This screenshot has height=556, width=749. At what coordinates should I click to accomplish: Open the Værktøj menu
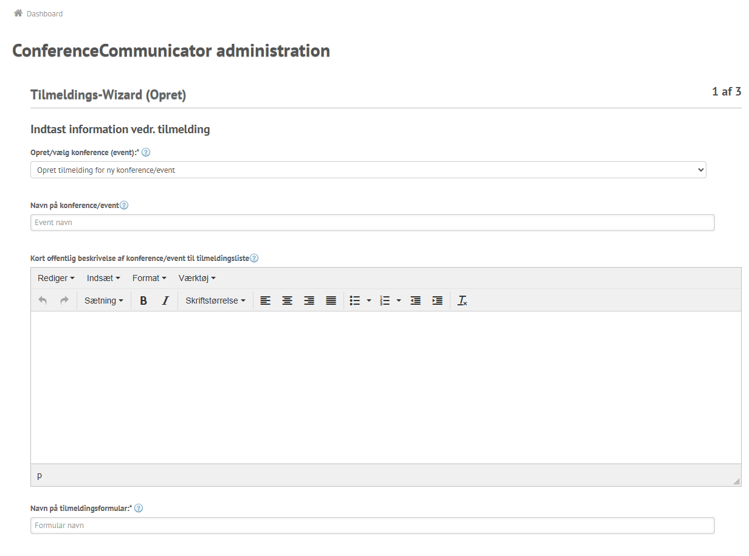[x=197, y=278]
